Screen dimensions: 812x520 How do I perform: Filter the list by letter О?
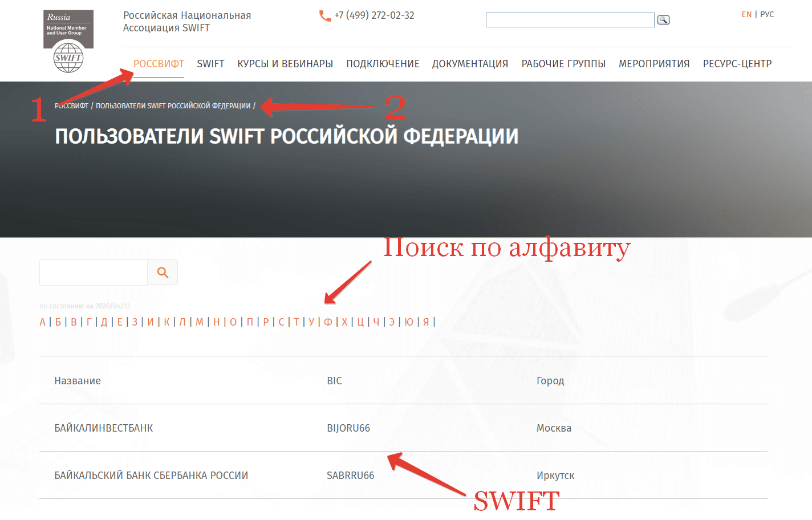(233, 322)
